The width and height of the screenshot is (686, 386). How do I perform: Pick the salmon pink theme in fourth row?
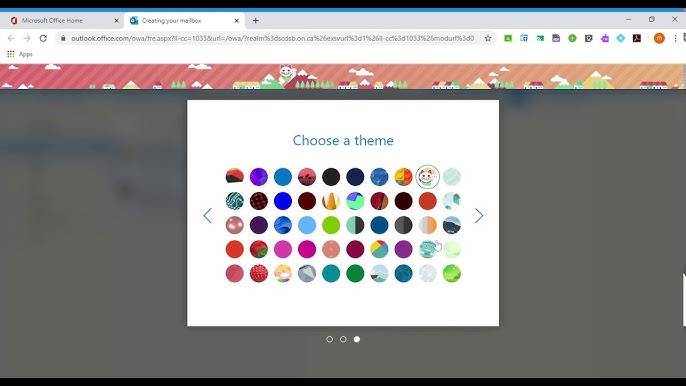(331, 249)
